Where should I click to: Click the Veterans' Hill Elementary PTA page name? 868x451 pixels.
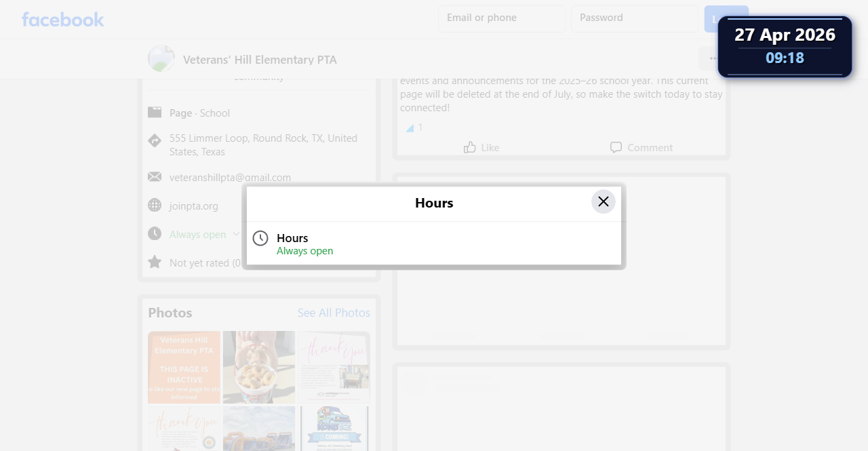(260, 60)
